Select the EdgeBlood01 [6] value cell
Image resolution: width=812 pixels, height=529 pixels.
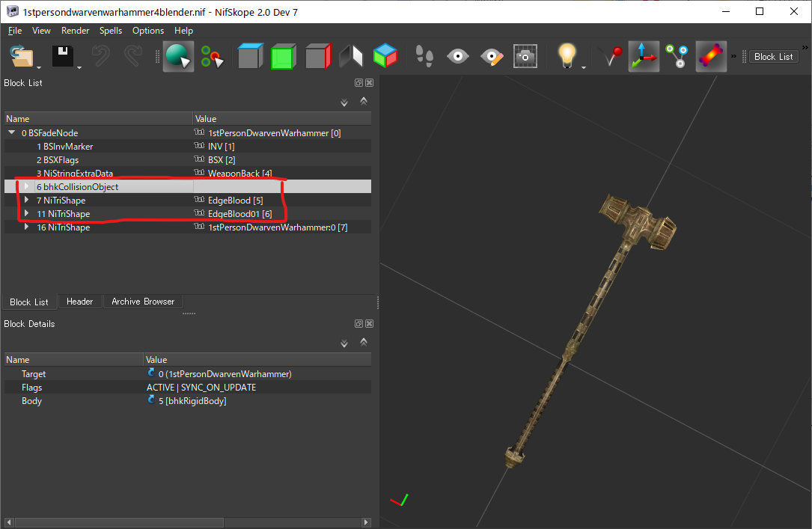click(282, 214)
